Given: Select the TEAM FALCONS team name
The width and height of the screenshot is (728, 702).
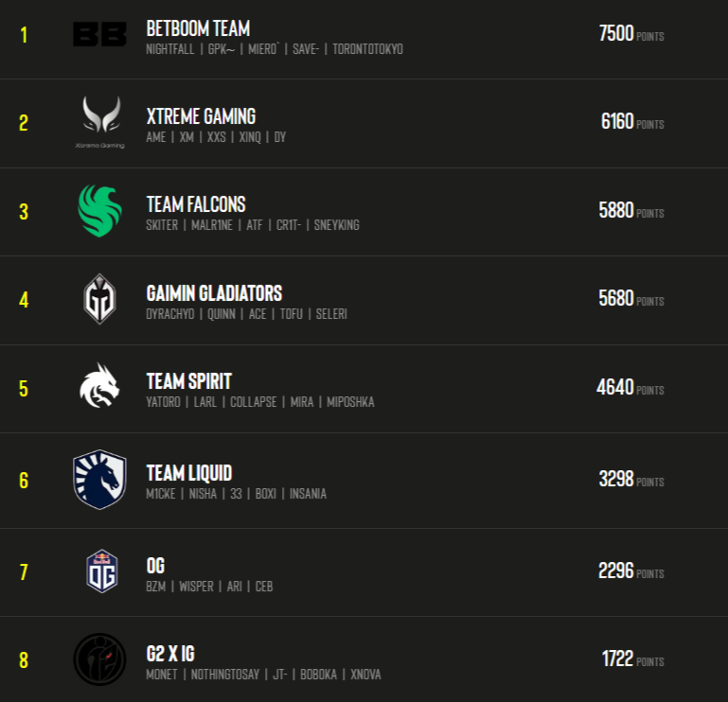Looking at the screenshot, I should [196, 204].
